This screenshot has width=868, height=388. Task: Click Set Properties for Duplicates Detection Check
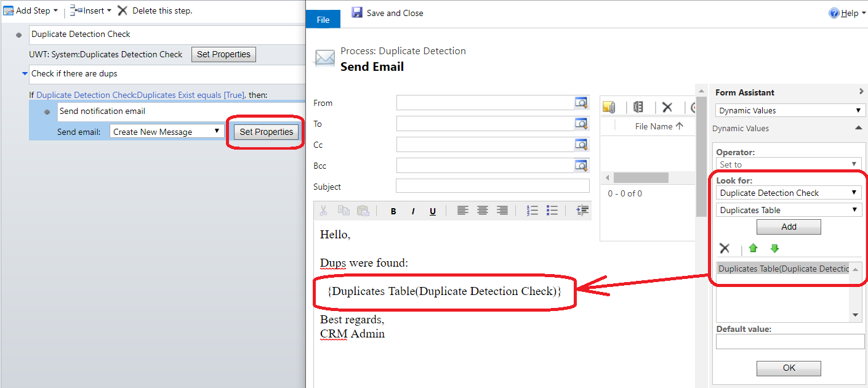(x=223, y=54)
